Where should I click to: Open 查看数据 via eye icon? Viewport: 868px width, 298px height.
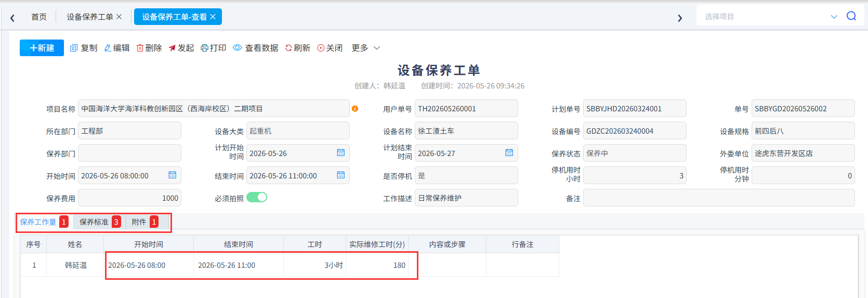tap(256, 48)
